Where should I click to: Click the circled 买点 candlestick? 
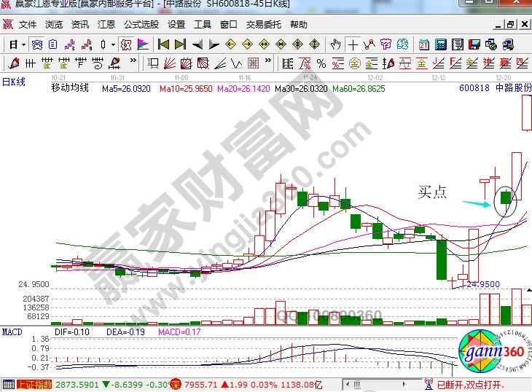504,199
